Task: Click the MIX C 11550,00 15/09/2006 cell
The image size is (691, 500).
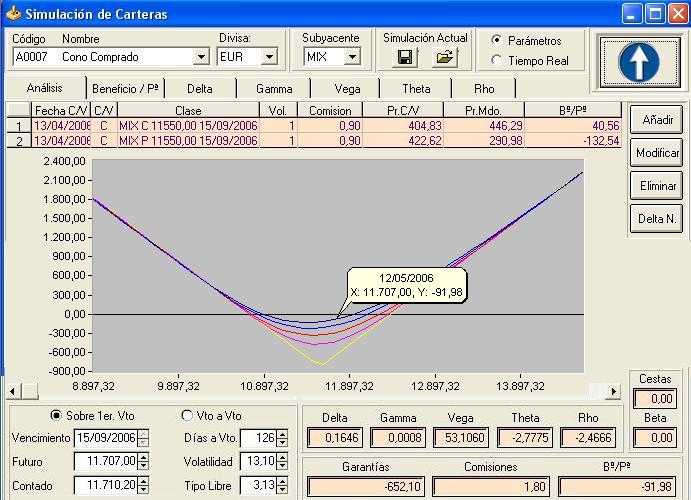Action: pyautogui.click(x=188, y=126)
